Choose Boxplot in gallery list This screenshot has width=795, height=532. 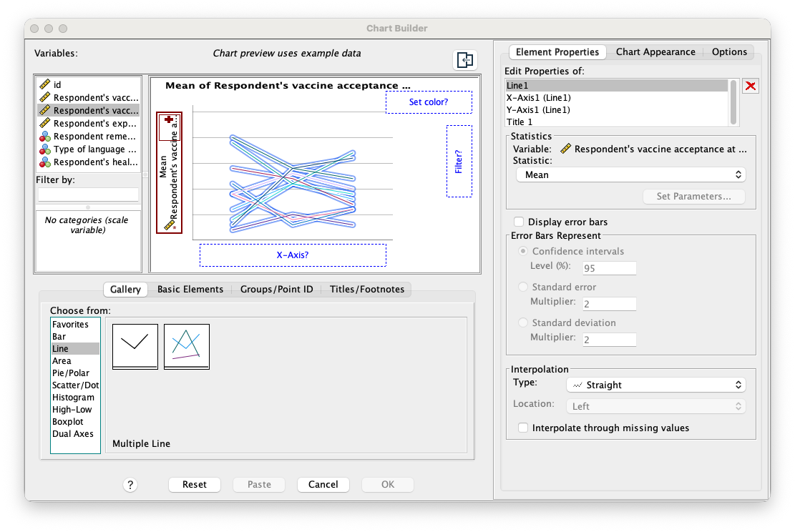point(75,422)
